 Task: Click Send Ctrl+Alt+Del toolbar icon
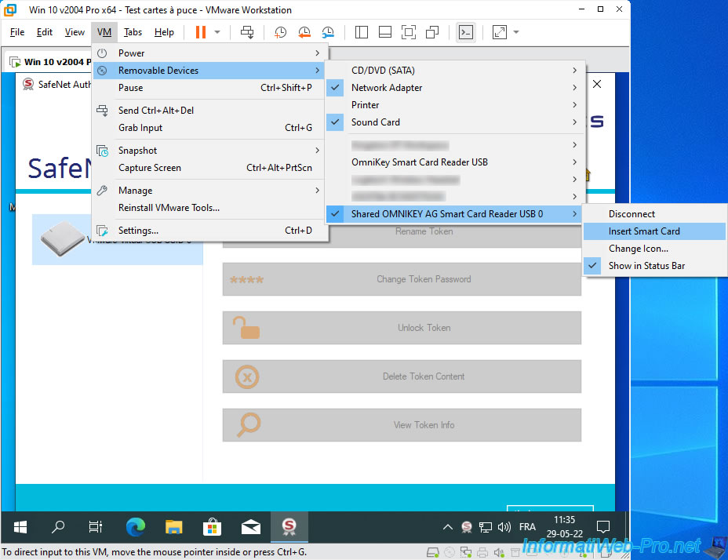[247, 32]
